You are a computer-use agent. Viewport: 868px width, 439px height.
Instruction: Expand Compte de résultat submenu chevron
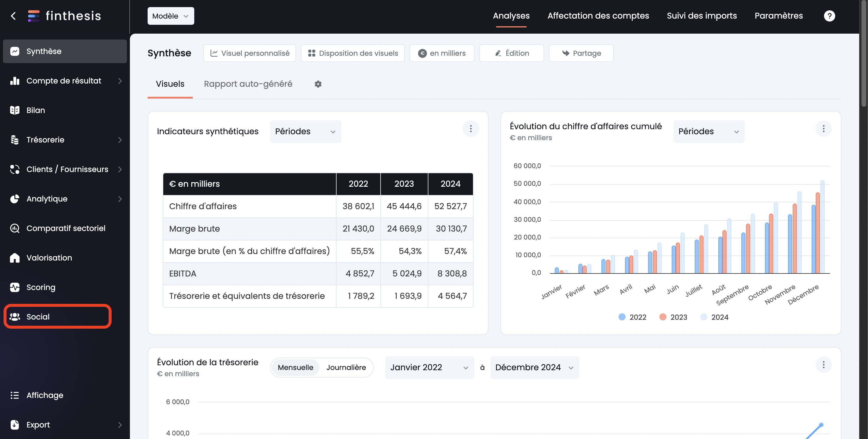click(120, 81)
